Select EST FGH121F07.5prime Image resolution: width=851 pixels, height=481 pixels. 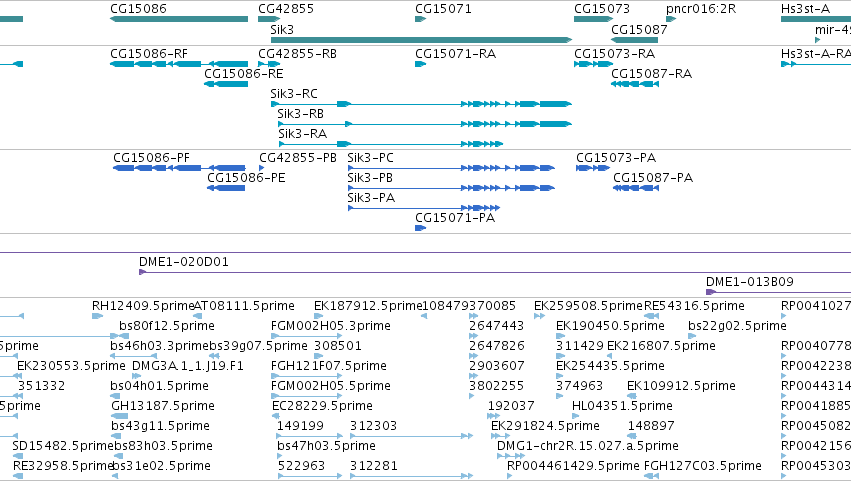pos(328,366)
